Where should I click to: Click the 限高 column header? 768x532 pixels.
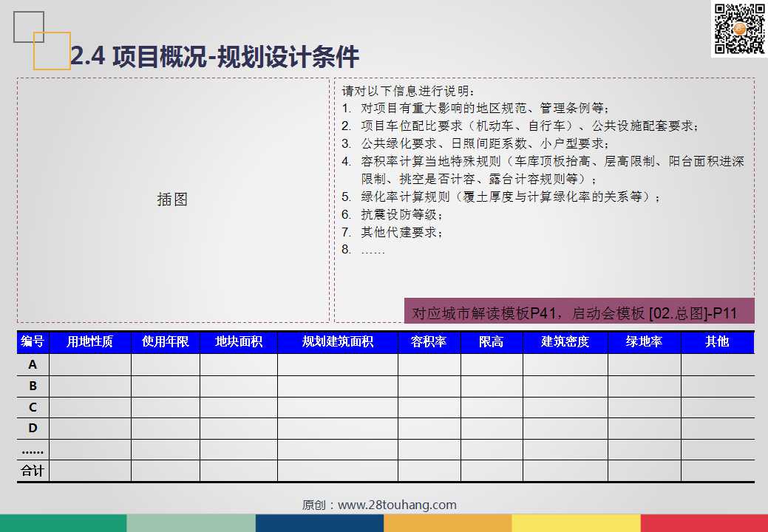click(492, 341)
